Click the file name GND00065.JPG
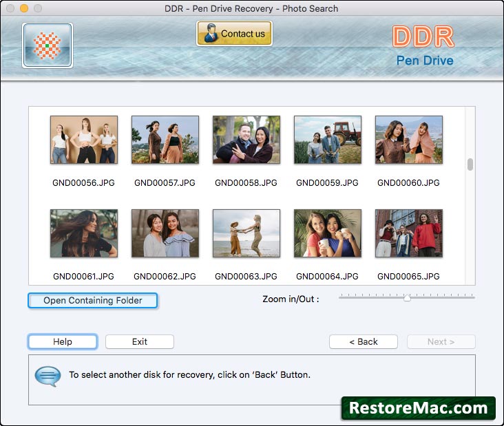This screenshot has height=426, width=504. [x=408, y=276]
